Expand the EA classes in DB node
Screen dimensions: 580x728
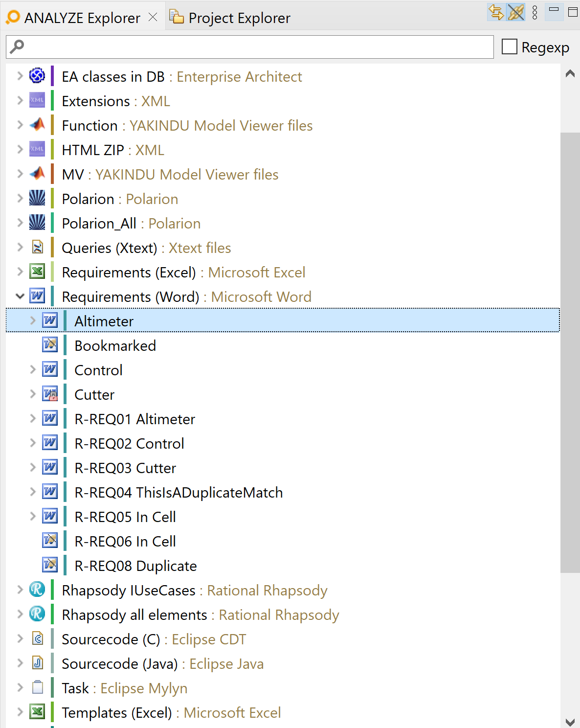pos(20,76)
